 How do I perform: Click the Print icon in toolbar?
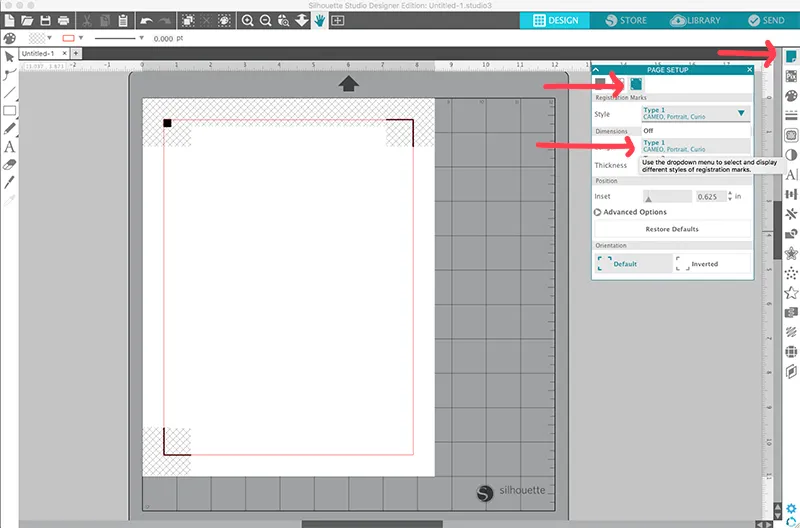[64, 20]
